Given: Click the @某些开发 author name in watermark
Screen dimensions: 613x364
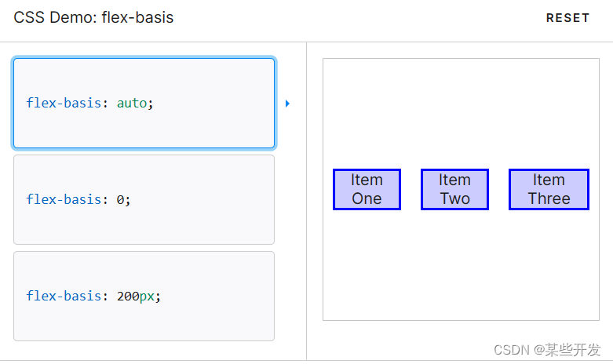Looking at the screenshot, I should pos(567,350).
